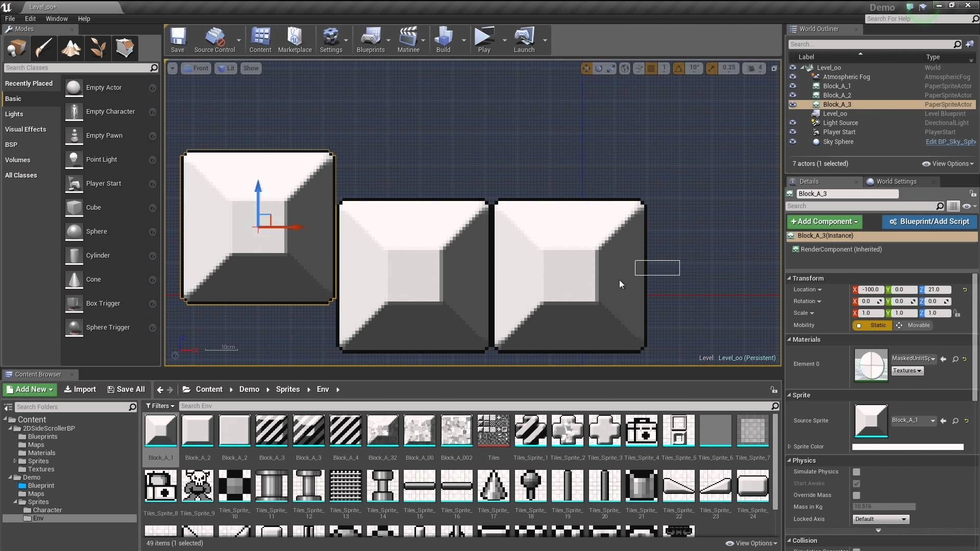This screenshot has width=980, height=551.
Task: Click the Save All button
Action: point(126,390)
